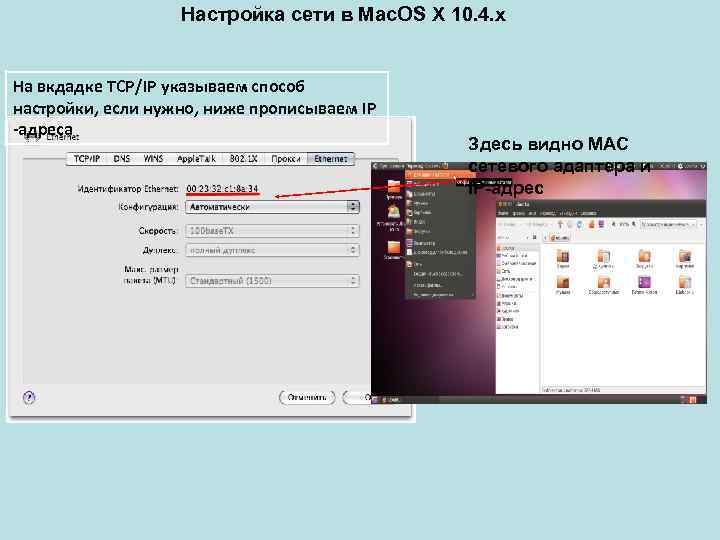Open the MTU dropdown showing Стандартный (1500)
This screenshot has width=720, height=540.
pos(272,281)
